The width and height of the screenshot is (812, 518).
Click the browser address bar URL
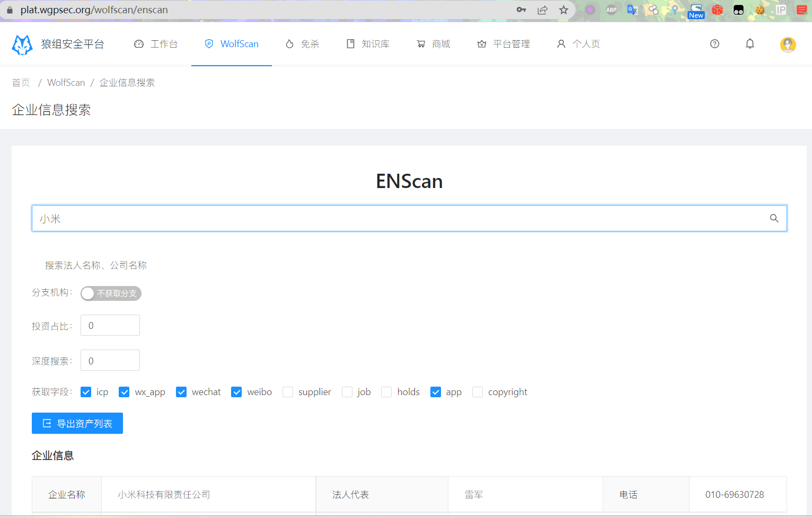[x=94, y=10]
